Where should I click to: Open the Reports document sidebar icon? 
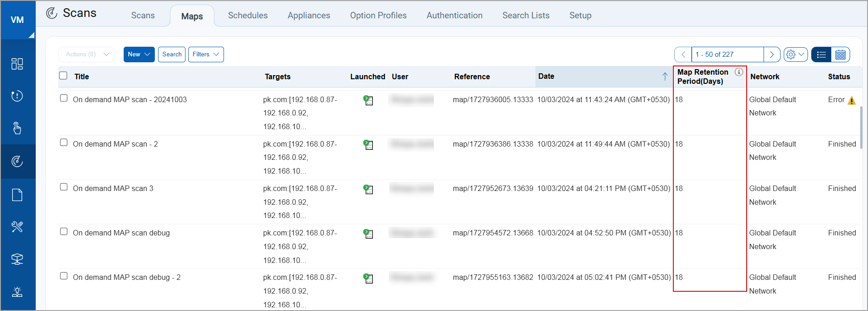[17, 195]
